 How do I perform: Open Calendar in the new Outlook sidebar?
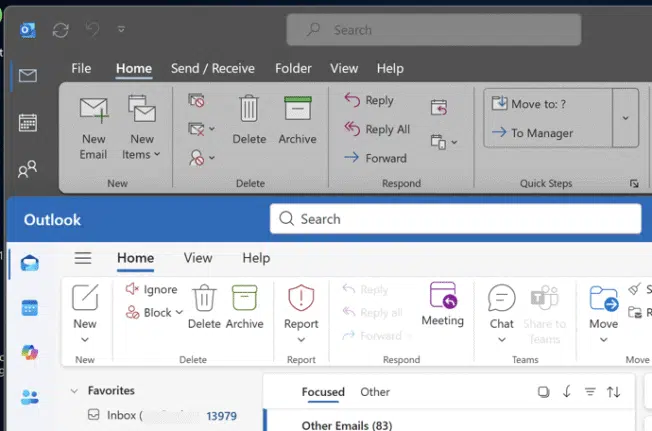point(30,308)
